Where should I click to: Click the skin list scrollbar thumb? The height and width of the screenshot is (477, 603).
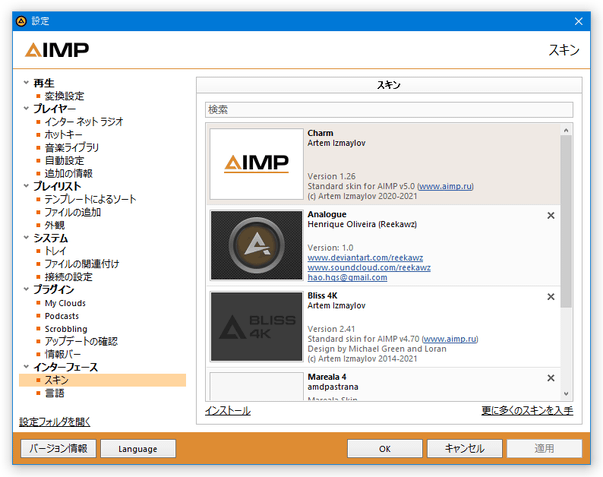pos(566,221)
